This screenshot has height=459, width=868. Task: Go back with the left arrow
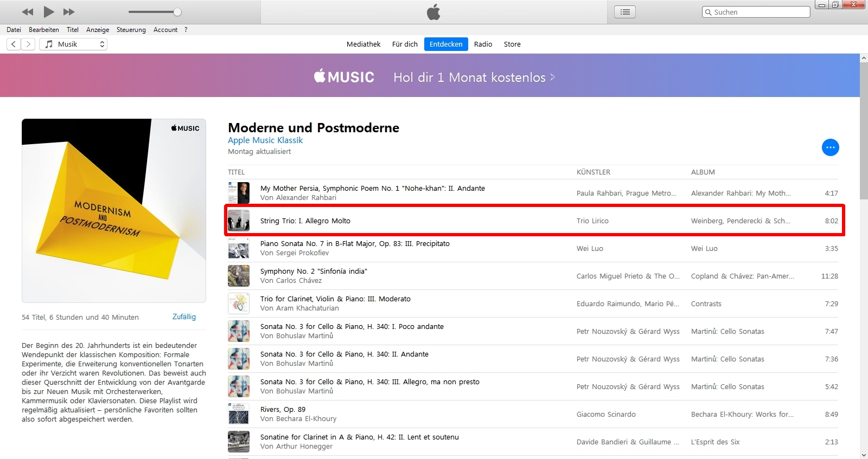pos(14,44)
